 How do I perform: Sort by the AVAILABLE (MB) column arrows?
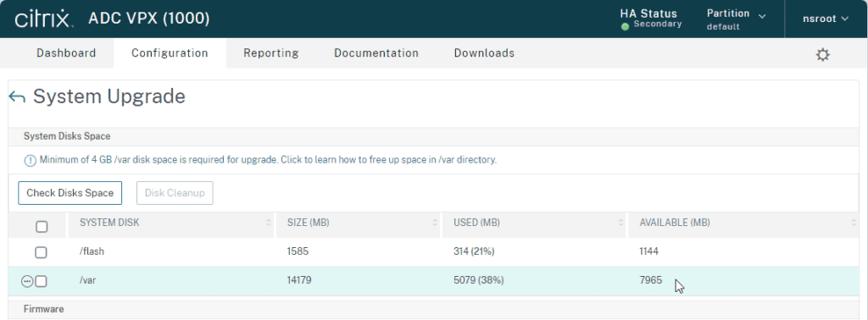[853, 223]
